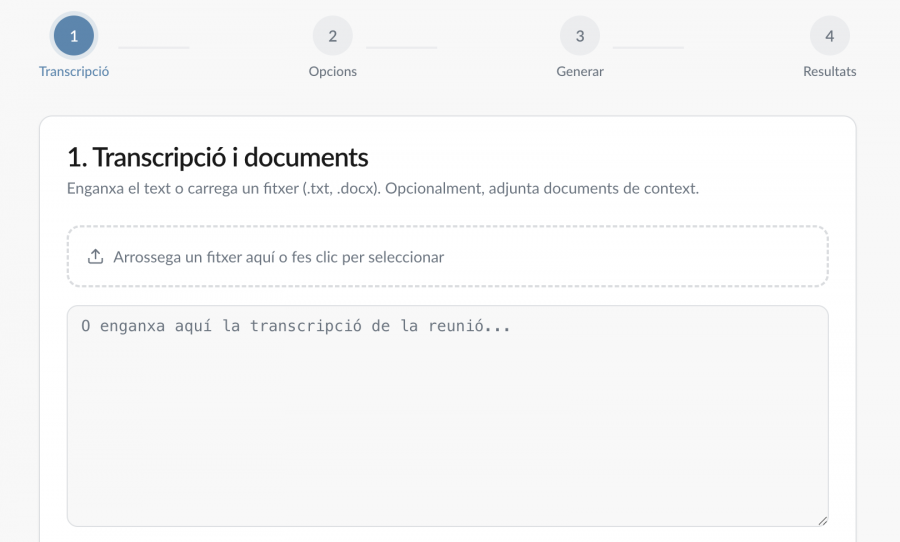Click the empty right side of the file dropzone
The image size is (900, 542).
(x=680, y=257)
